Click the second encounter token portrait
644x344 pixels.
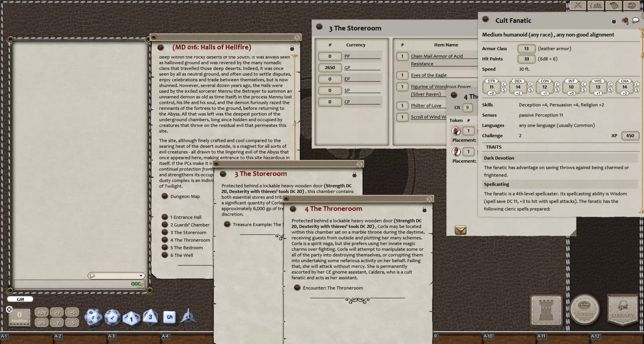point(456,152)
